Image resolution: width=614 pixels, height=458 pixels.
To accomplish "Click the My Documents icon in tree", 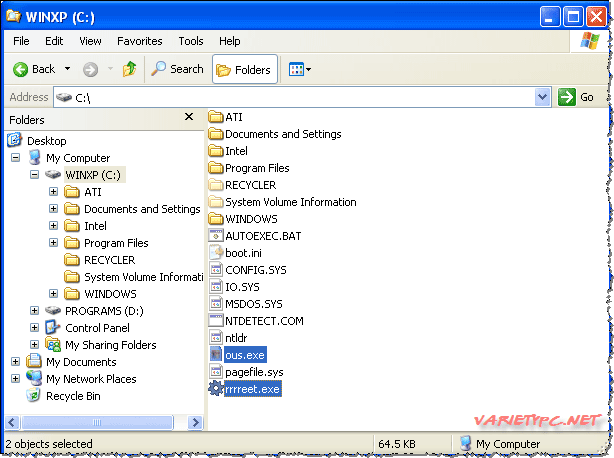I will click(x=34, y=361).
